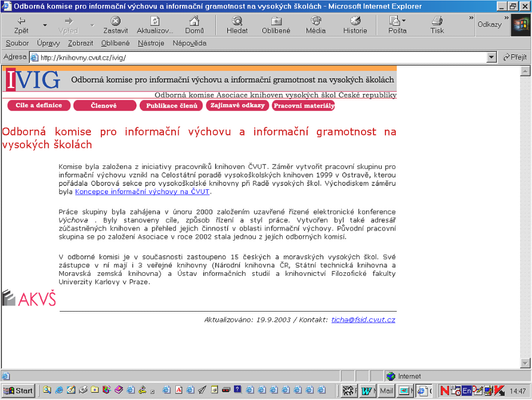The image size is (532, 400).
Task: Open Koncepce informační výchovy na ČVUT link
Action: [143, 192]
